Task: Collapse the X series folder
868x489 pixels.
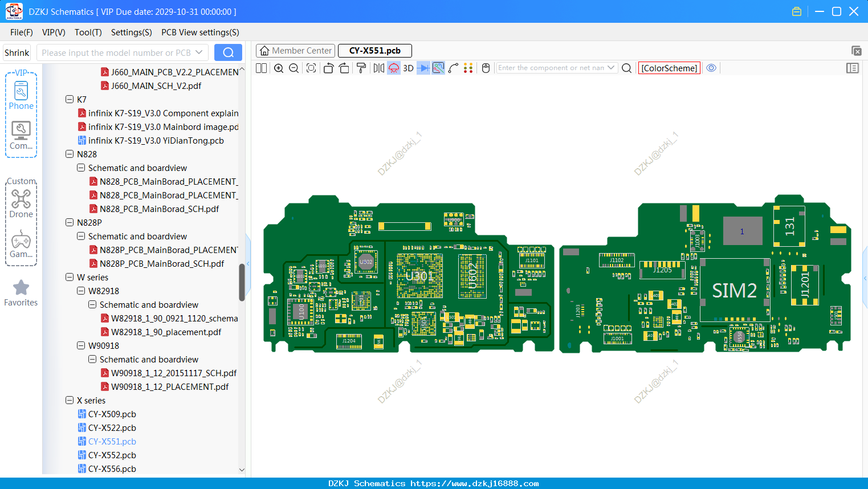Action: (x=70, y=400)
